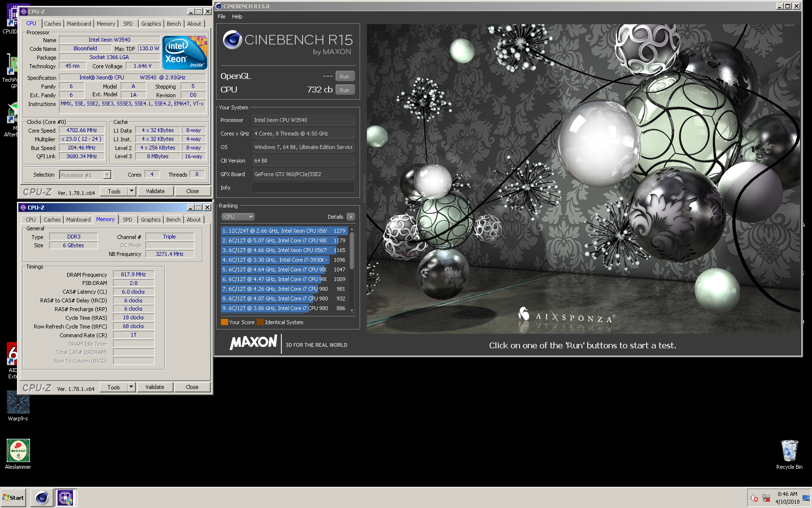Switch to SPD tab in upper CPU-Z
The height and width of the screenshot is (508, 812).
point(128,24)
